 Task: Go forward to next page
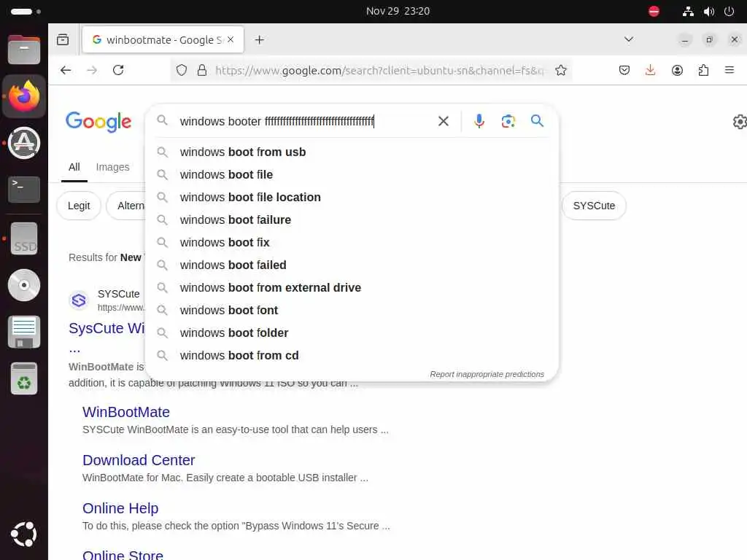[92, 71]
